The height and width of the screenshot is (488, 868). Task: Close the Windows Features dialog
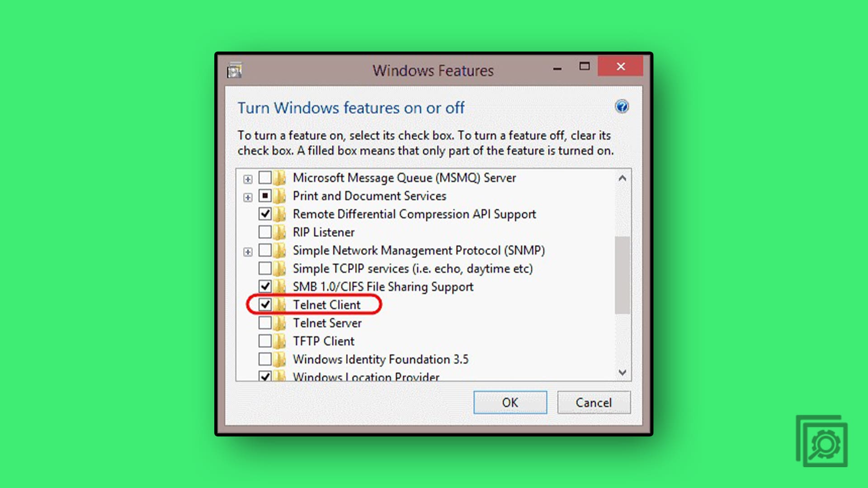pyautogui.click(x=621, y=66)
